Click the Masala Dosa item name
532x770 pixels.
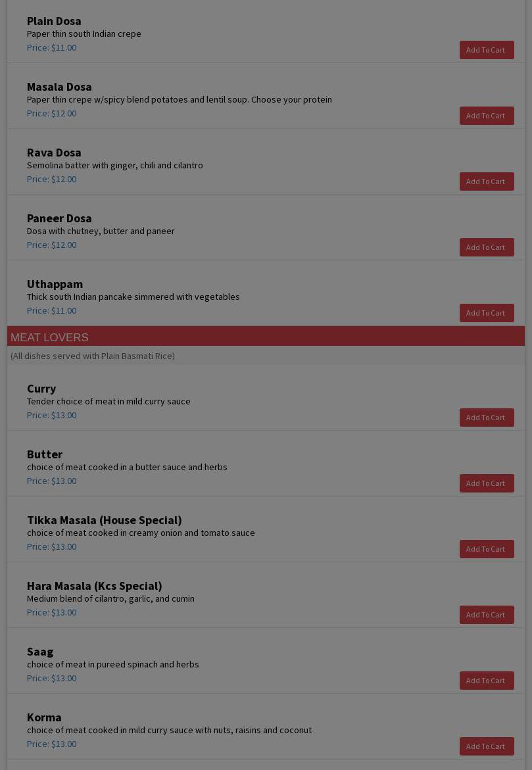click(59, 87)
